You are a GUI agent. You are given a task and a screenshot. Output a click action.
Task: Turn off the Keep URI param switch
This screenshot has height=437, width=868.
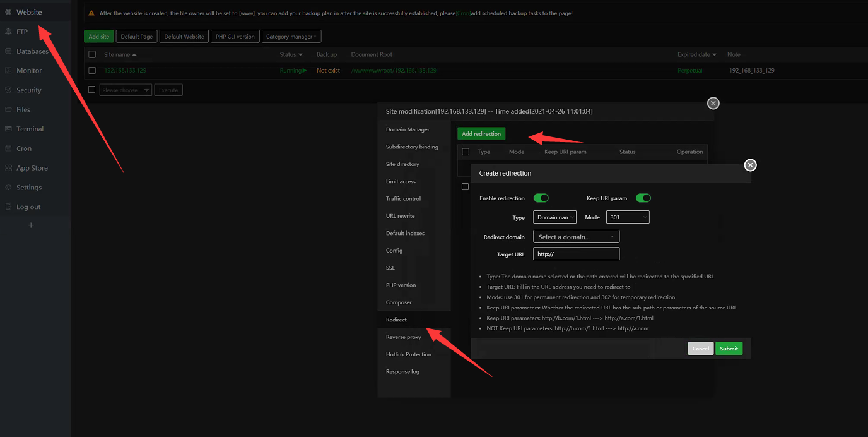(x=643, y=198)
